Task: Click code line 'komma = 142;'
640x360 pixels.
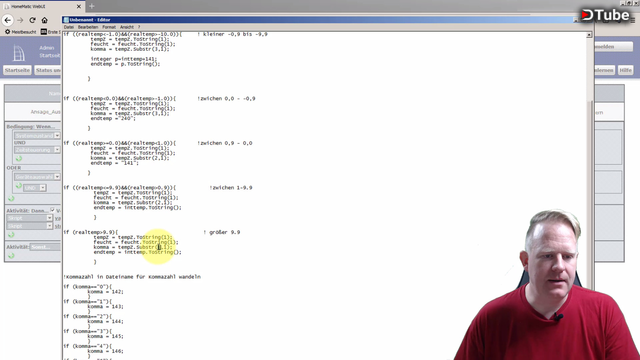Action: 105,292
